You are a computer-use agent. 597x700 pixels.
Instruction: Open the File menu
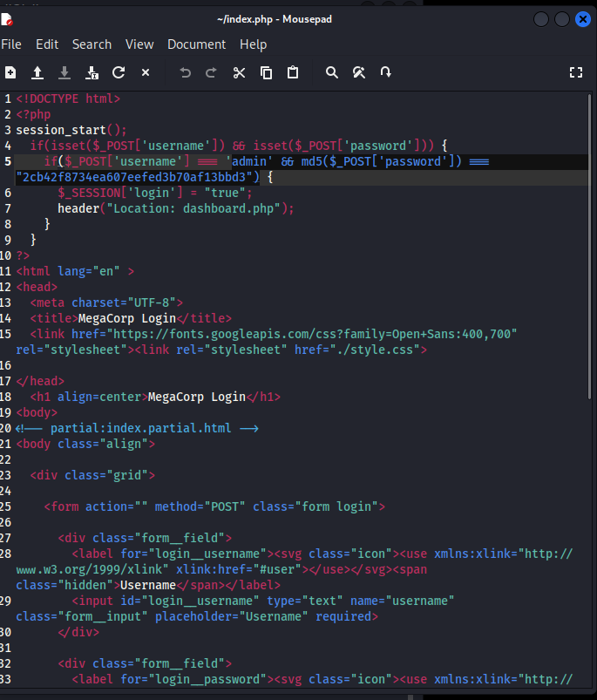coord(11,44)
